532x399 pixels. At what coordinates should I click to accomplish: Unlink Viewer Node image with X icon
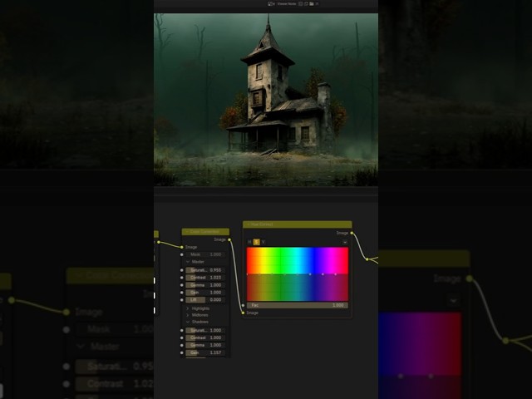318,3
